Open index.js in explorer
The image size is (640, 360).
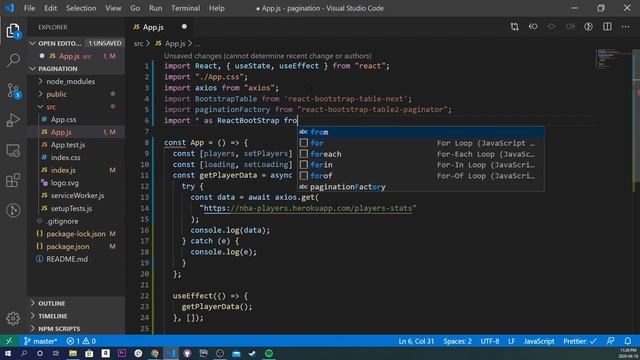[x=76, y=170]
